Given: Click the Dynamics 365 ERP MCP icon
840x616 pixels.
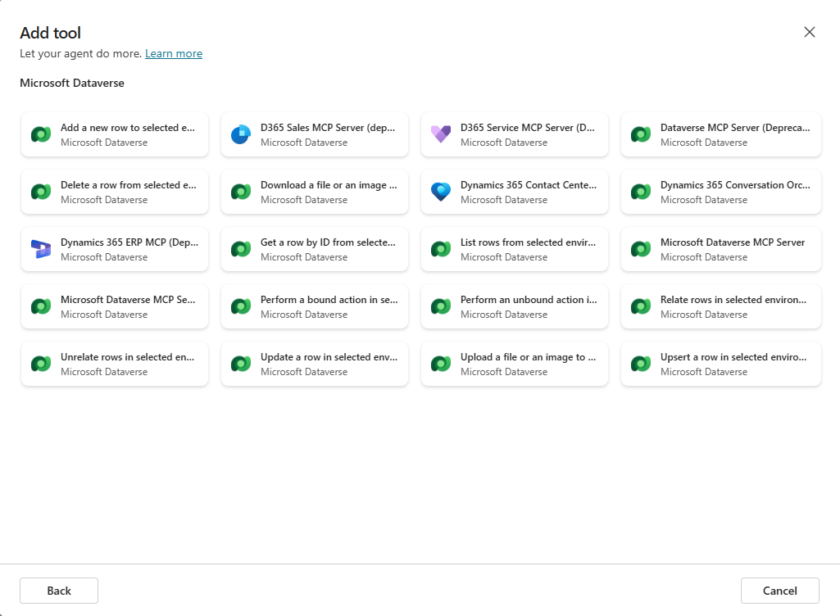Looking at the screenshot, I should pos(41,249).
